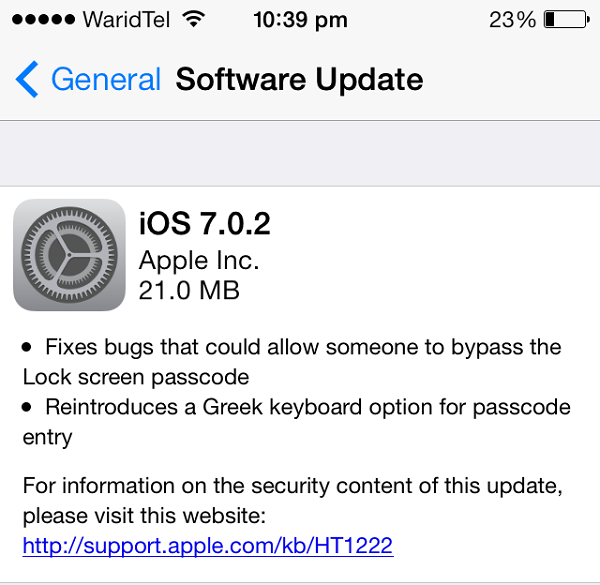Tap the 23% battery percentage
The height and width of the screenshot is (585, 600).
pos(512,20)
